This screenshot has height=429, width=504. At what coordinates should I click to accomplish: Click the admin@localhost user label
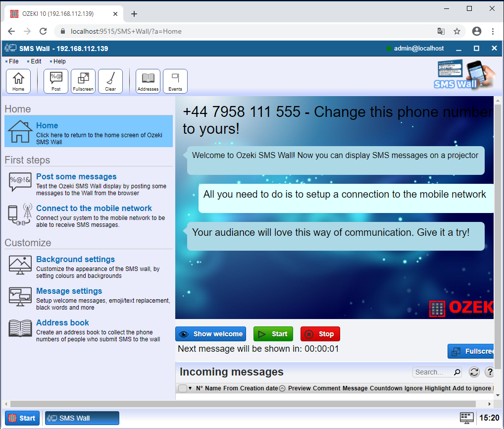[418, 48]
